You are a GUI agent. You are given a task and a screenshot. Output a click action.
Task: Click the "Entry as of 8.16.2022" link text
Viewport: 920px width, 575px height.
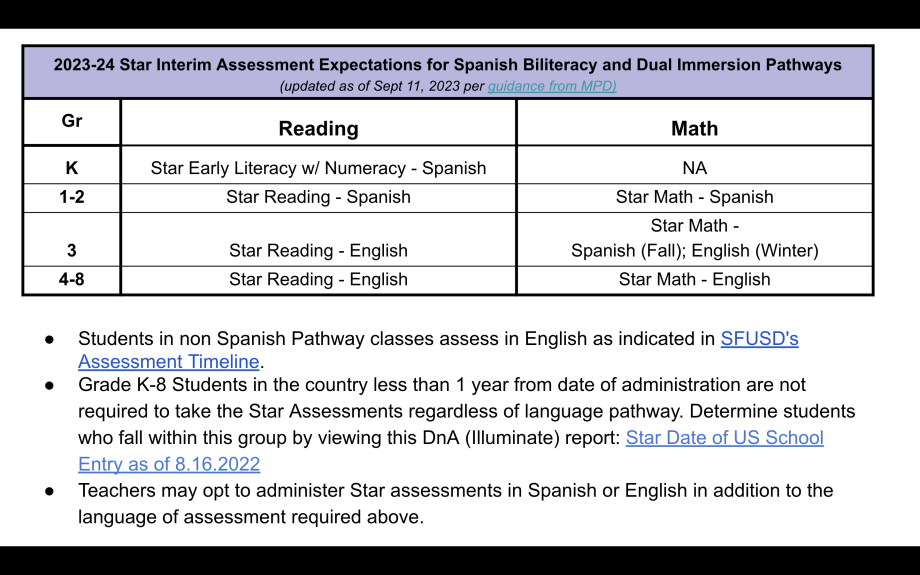pyautogui.click(x=169, y=464)
